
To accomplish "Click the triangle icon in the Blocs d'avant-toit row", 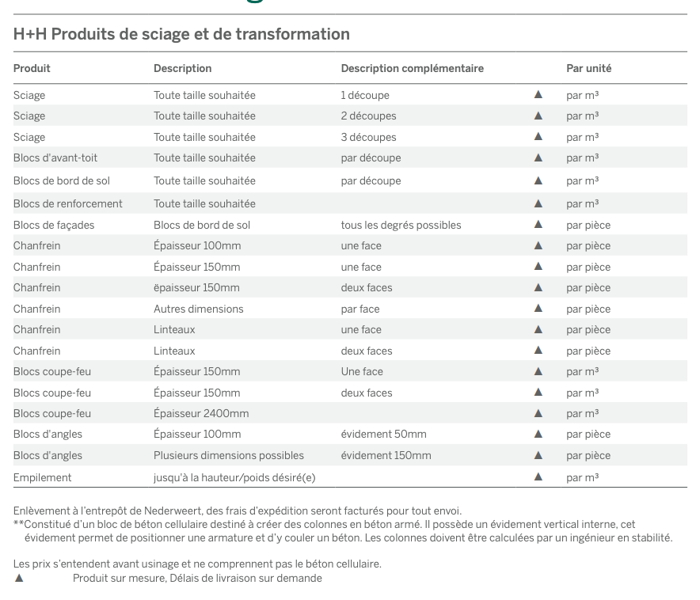I will (538, 157).
